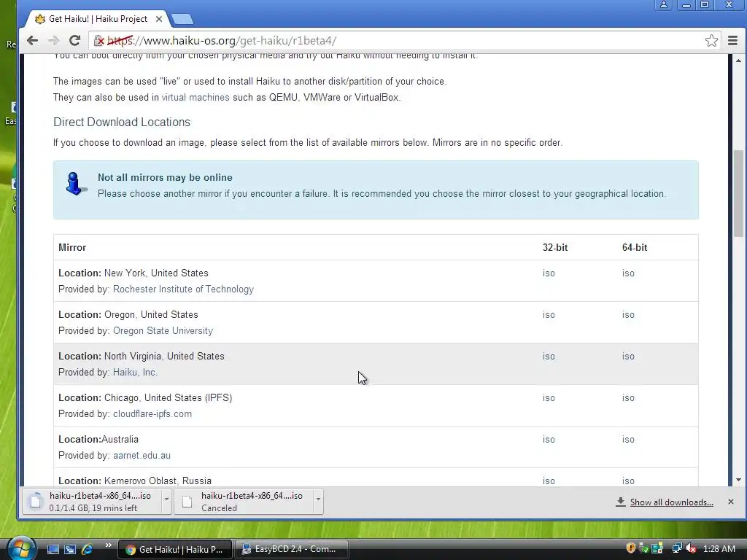Click the Mirror column header text

[72, 248]
